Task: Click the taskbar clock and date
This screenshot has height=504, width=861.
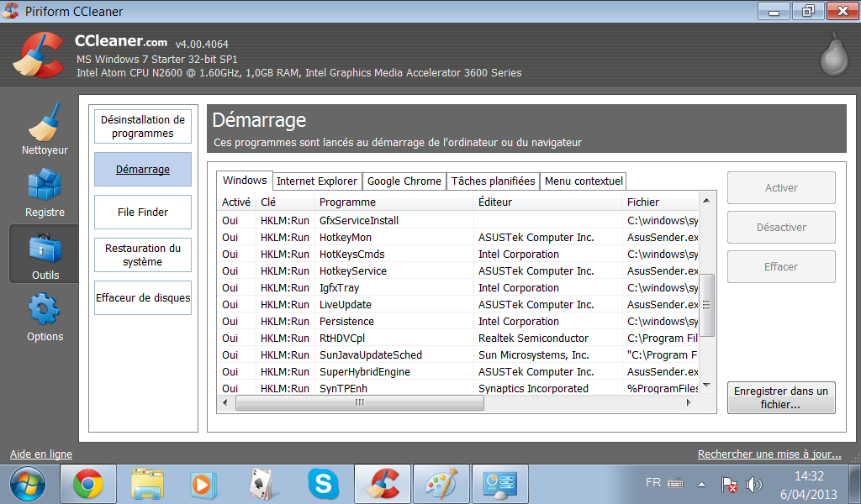Action: (809, 485)
